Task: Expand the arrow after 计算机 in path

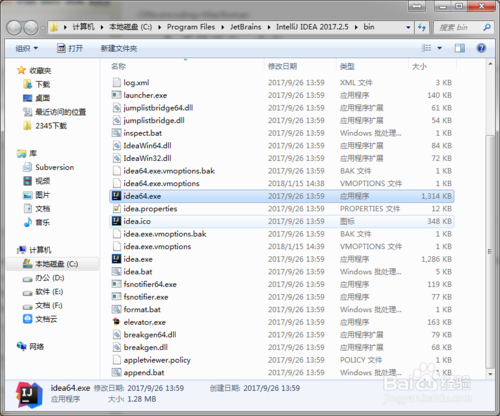Action: pos(102,27)
